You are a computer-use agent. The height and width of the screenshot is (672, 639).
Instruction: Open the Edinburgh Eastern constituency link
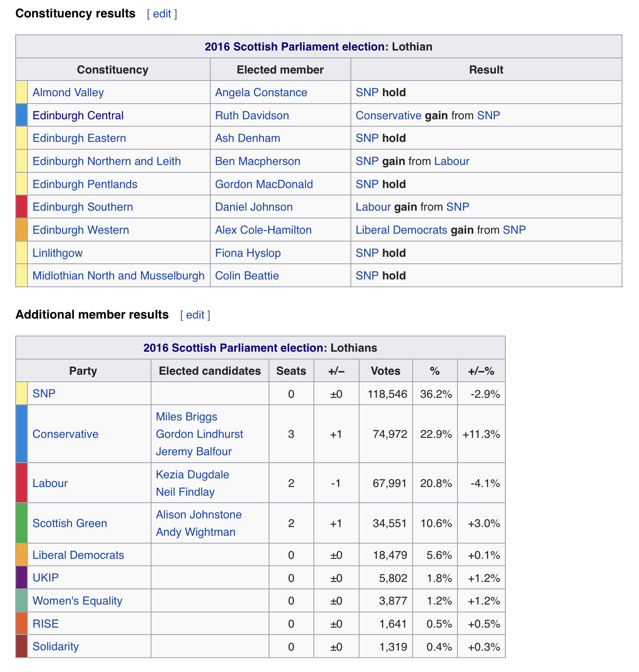[x=79, y=138]
